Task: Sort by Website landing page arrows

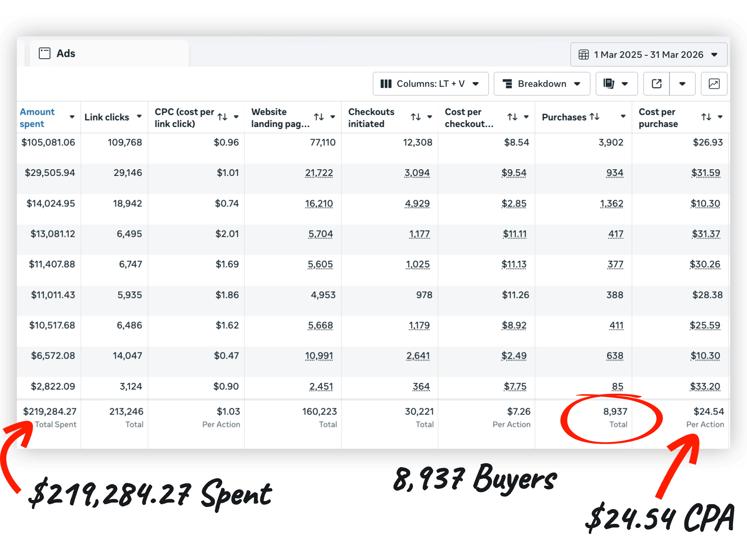Action: coord(319,117)
